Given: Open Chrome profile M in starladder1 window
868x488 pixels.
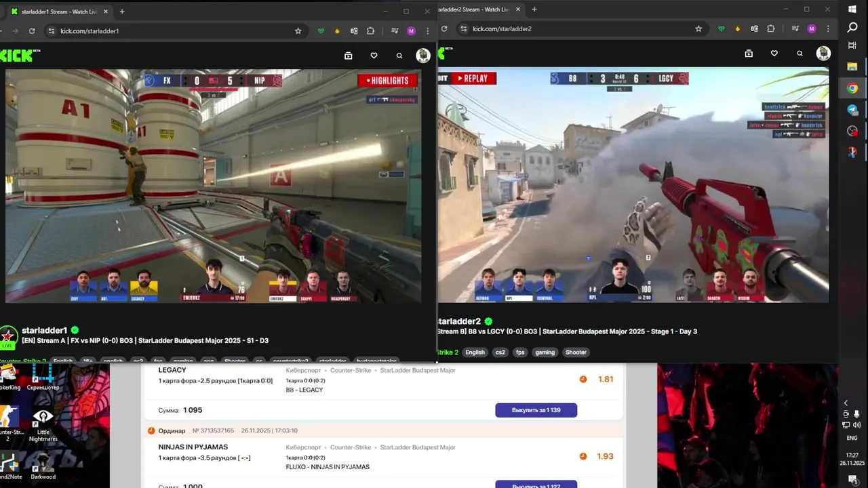Looking at the screenshot, I should pos(411,30).
